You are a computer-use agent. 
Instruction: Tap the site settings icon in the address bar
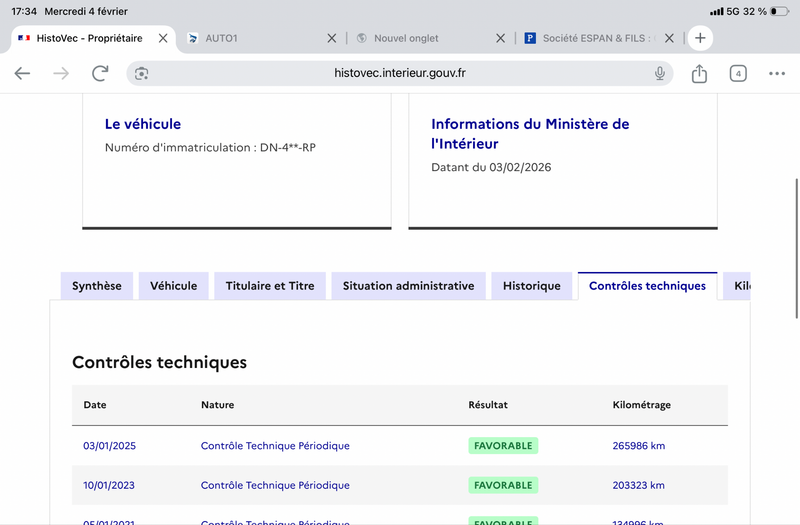(142, 73)
